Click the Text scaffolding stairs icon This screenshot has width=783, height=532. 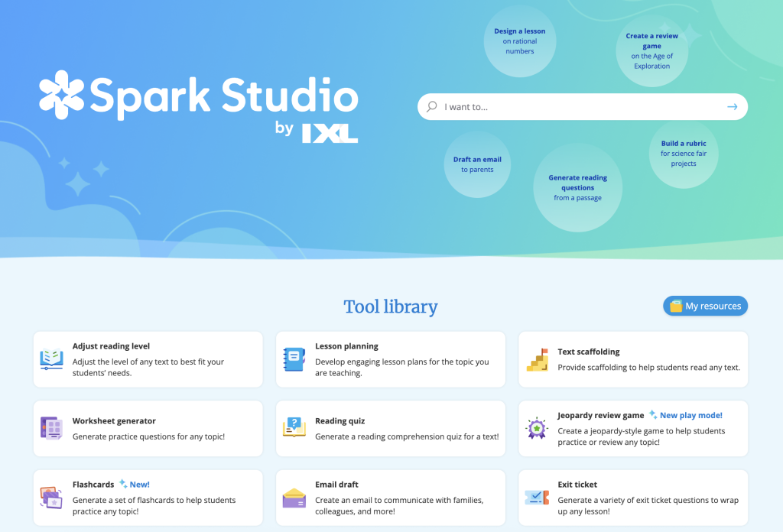(x=538, y=360)
